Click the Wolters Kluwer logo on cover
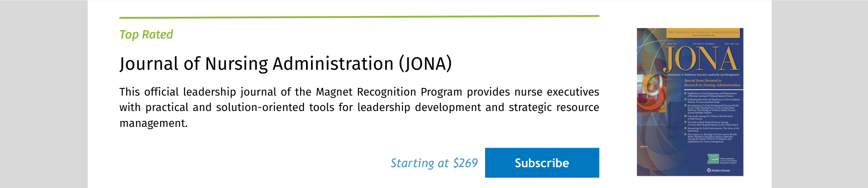This screenshot has height=188, width=868. click(x=718, y=170)
